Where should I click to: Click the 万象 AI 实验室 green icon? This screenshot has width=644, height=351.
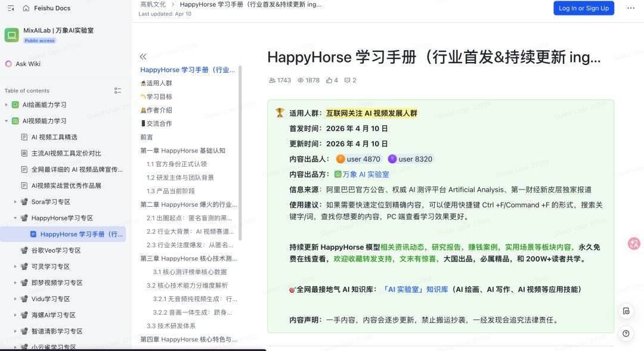tap(338, 175)
